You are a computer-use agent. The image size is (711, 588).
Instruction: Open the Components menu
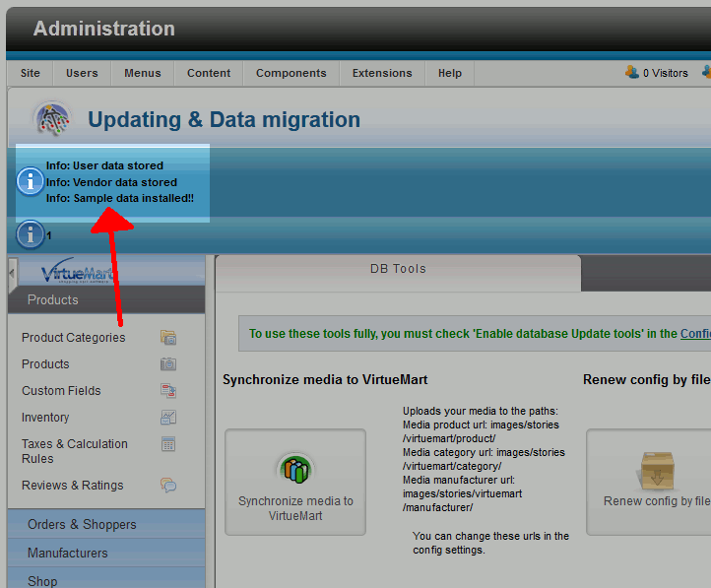pos(291,73)
